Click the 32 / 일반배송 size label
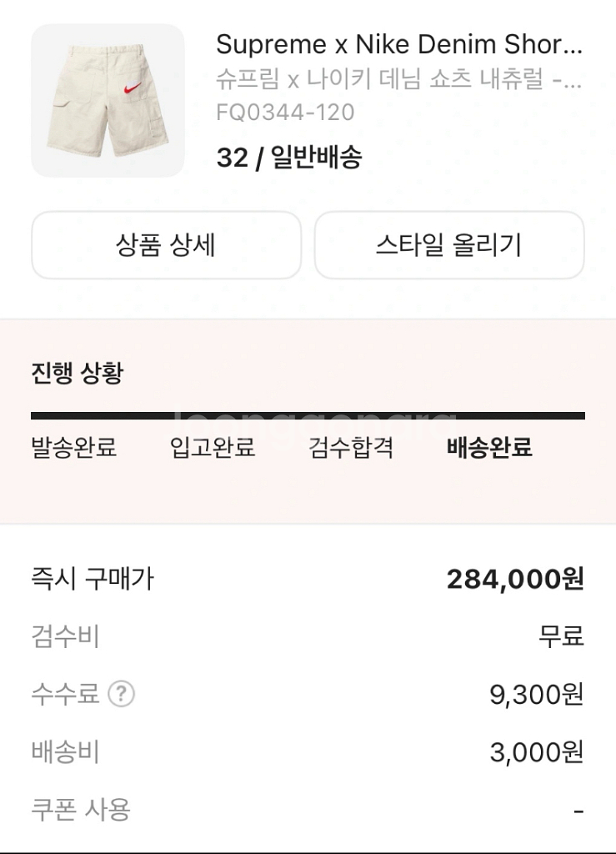Viewport: 616px width, 854px height. click(288, 157)
